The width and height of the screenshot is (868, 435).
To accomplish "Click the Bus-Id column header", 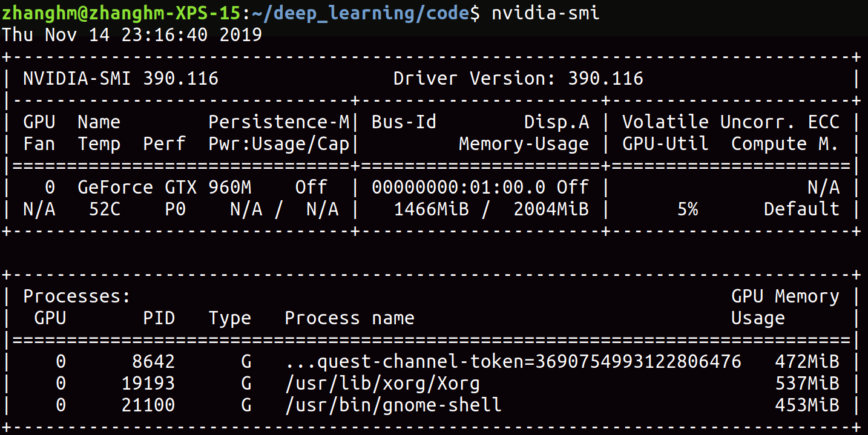I will click(x=404, y=122).
